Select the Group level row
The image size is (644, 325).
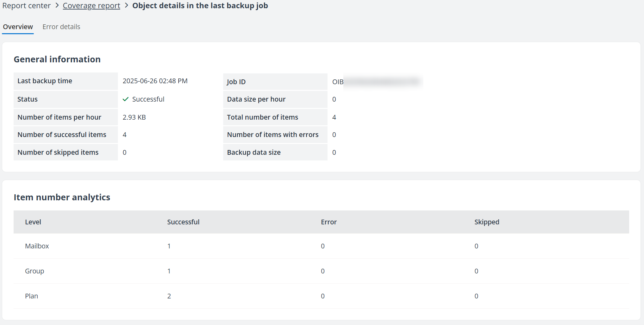pyautogui.click(x=34, y=271)
